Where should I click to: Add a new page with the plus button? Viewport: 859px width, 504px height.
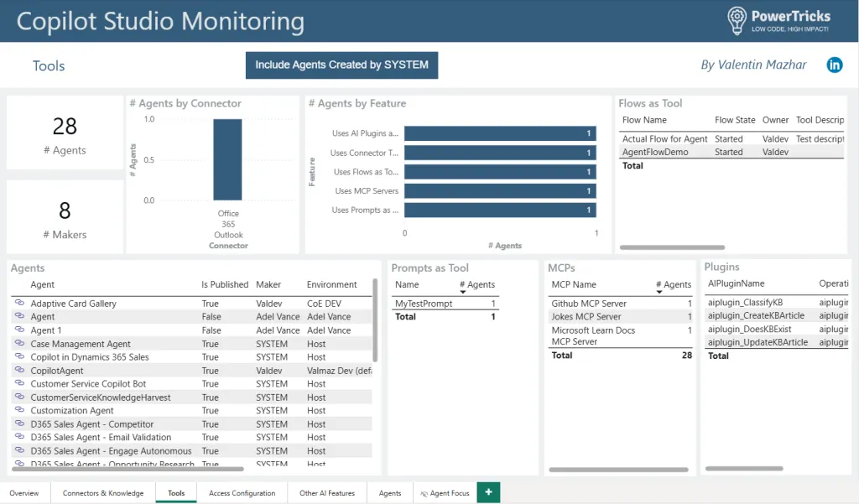tap(489, 492)
